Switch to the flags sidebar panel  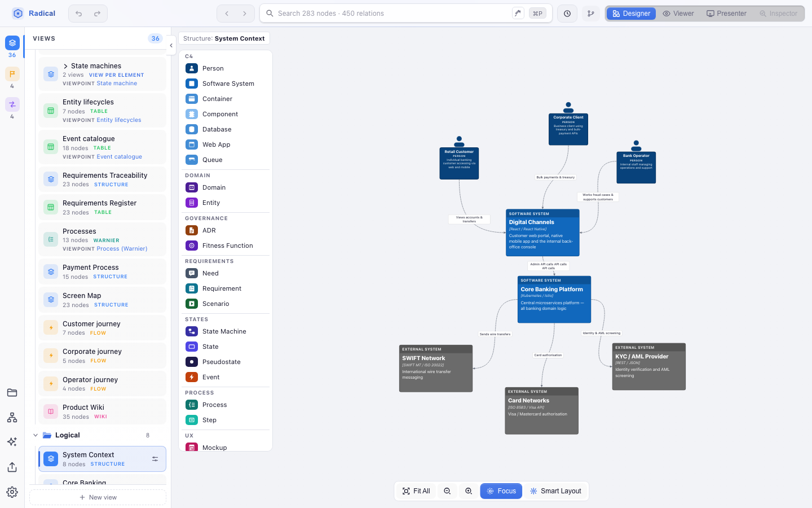coord(12,74)
